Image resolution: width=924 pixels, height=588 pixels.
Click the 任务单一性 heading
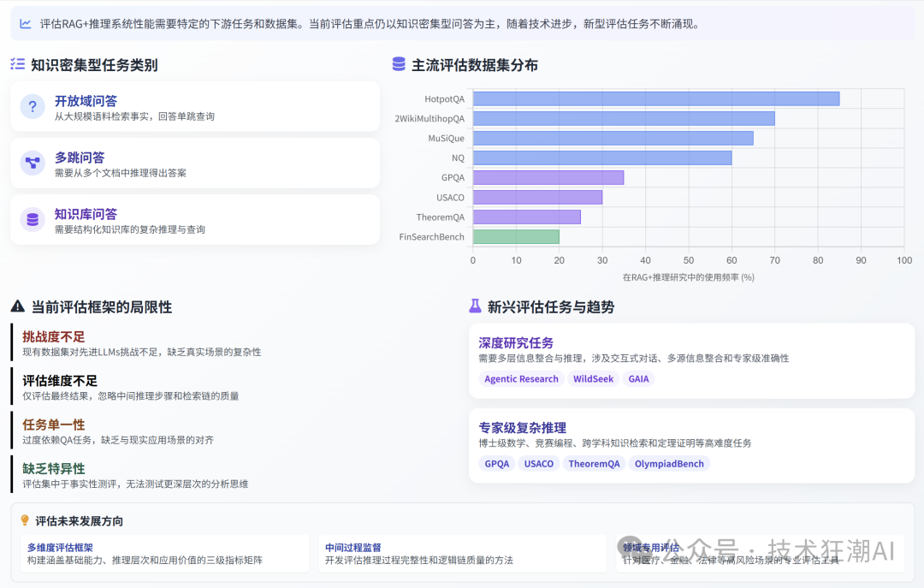54,425
